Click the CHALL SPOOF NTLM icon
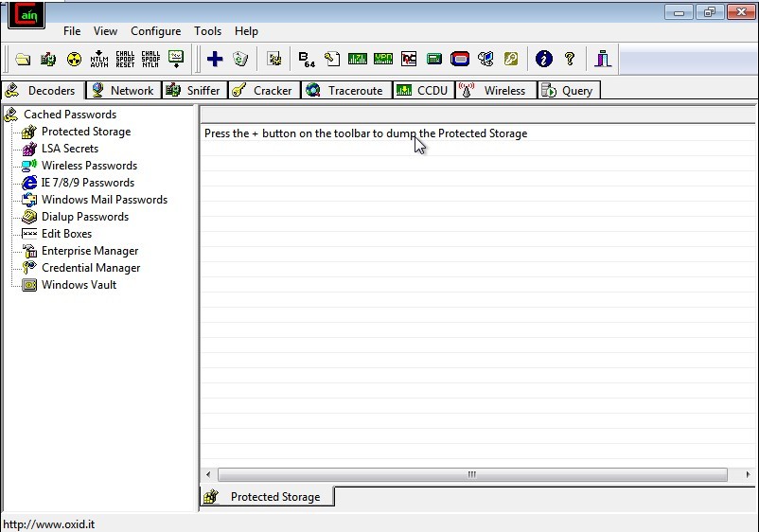Viewport: 759px width, 532px height. pos(150,59)
